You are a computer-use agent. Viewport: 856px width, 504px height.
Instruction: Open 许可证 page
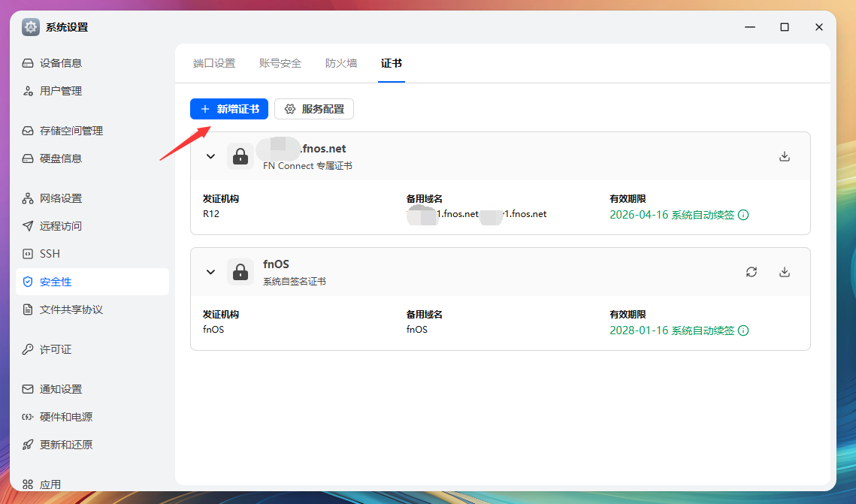coord(92,349)
